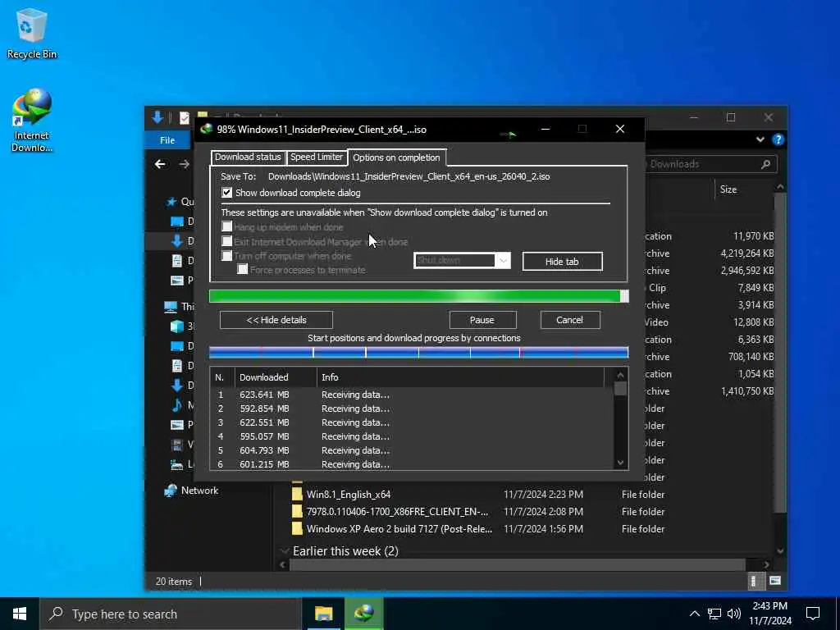Click File Explorer icon on the taskbar
This screenshot has width=840, height=630.
coord(323,614)
